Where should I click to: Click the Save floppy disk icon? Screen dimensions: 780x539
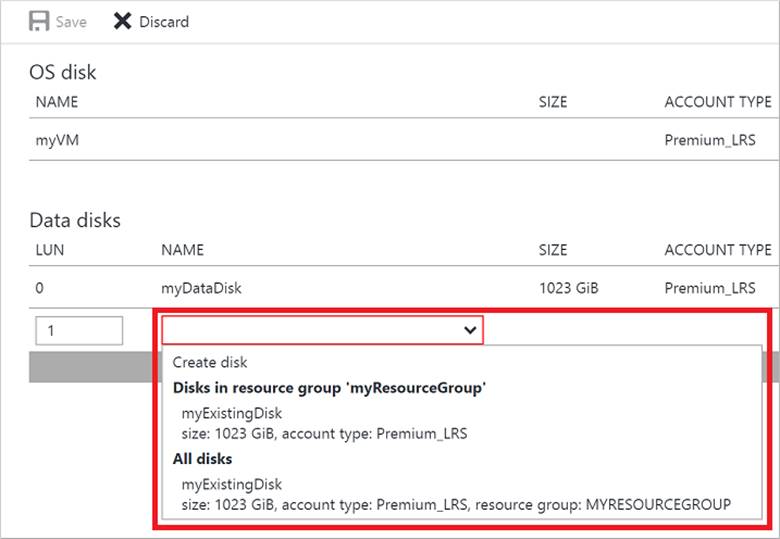40,21
